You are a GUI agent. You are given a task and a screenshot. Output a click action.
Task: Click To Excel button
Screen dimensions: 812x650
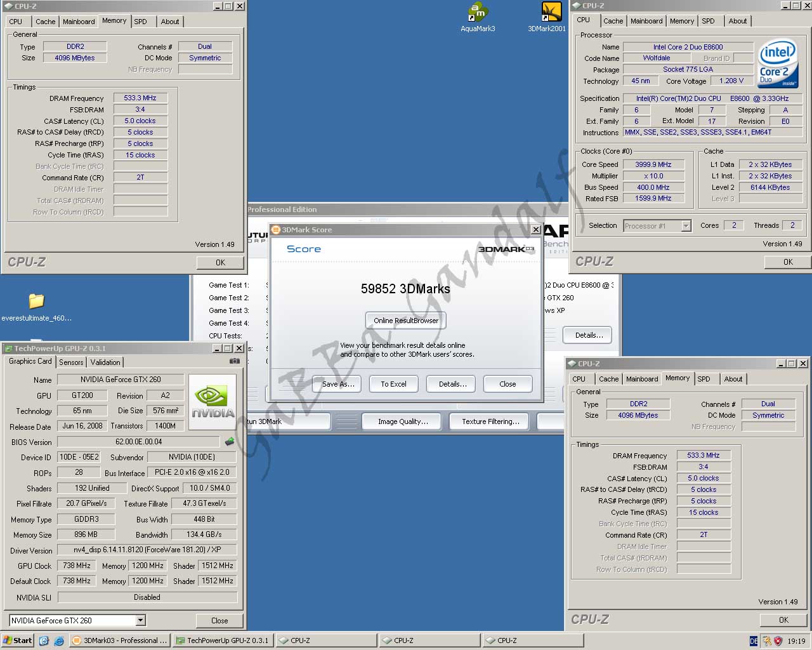coord(393,384)
